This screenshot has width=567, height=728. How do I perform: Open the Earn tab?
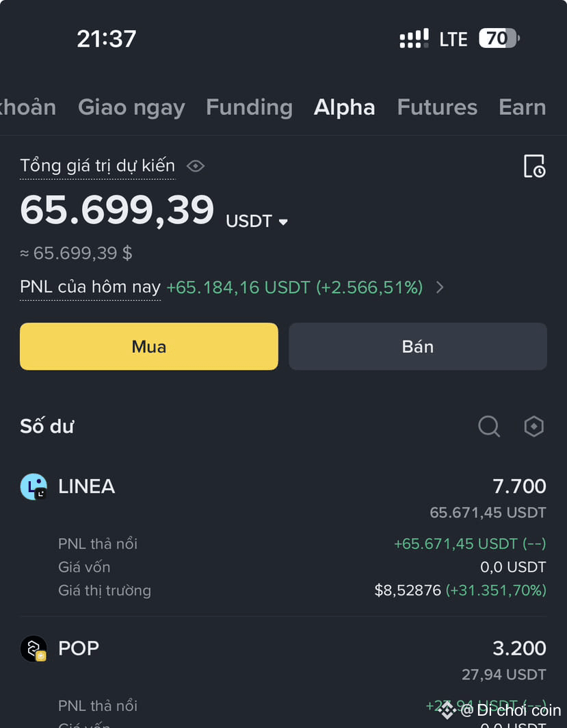523,107
